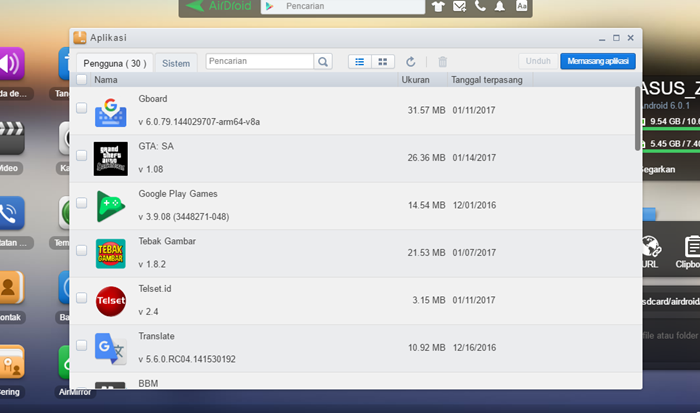Image resolution: width=700 pixels, height=413 pixels.
Task: Refresh the application list
Action: point(411,61)
